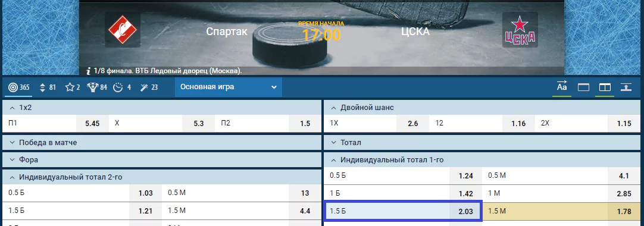The image size is (644, 226).
Task: Bet on П1 at odds 5.45
Action: [55, 124]
